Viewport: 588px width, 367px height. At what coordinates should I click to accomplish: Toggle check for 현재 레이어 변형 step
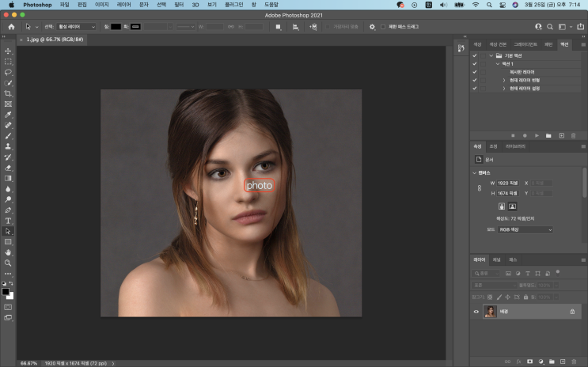pos(475,80)
